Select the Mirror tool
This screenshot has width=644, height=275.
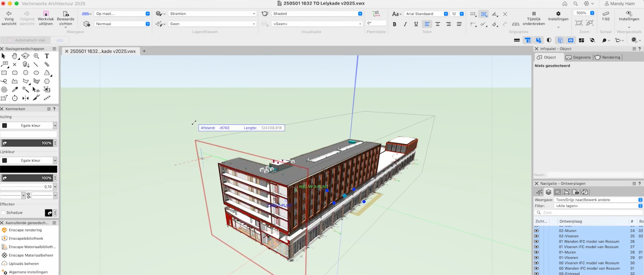25,98
